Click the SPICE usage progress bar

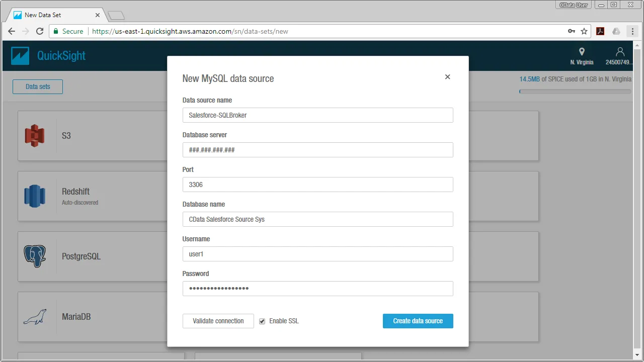(575, 92)
